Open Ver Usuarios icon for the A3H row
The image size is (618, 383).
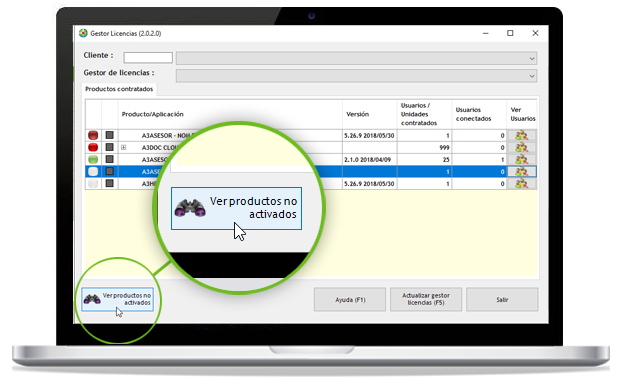[x=521, y=184]
